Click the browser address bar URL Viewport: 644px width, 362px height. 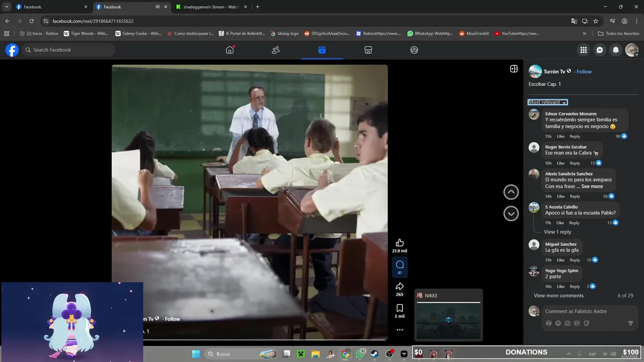pyautogui.click(x=93, y=21)
